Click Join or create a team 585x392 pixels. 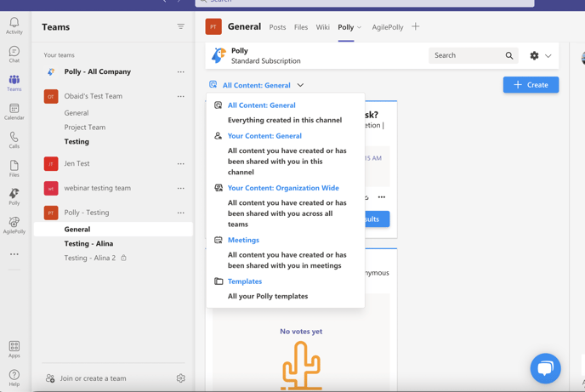[93, 378]
